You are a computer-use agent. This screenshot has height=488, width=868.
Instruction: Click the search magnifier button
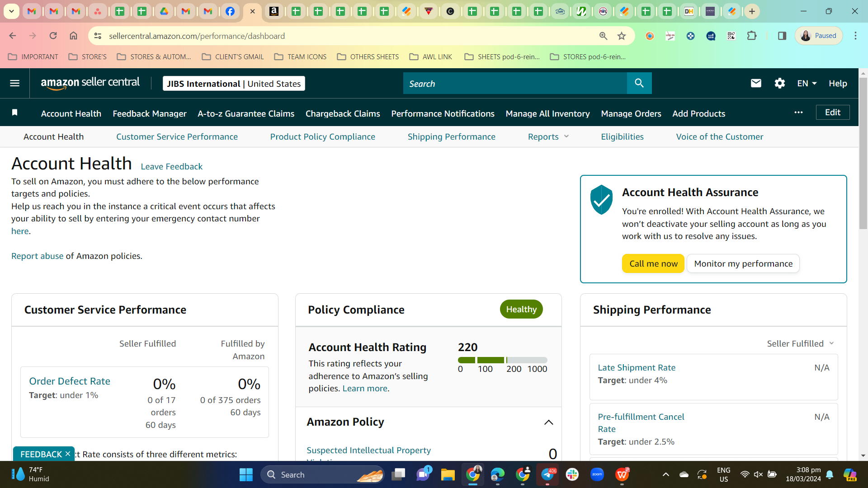639,83
